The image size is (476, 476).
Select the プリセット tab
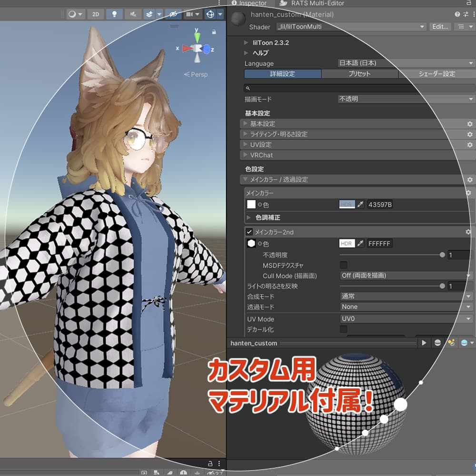(359, 74)
